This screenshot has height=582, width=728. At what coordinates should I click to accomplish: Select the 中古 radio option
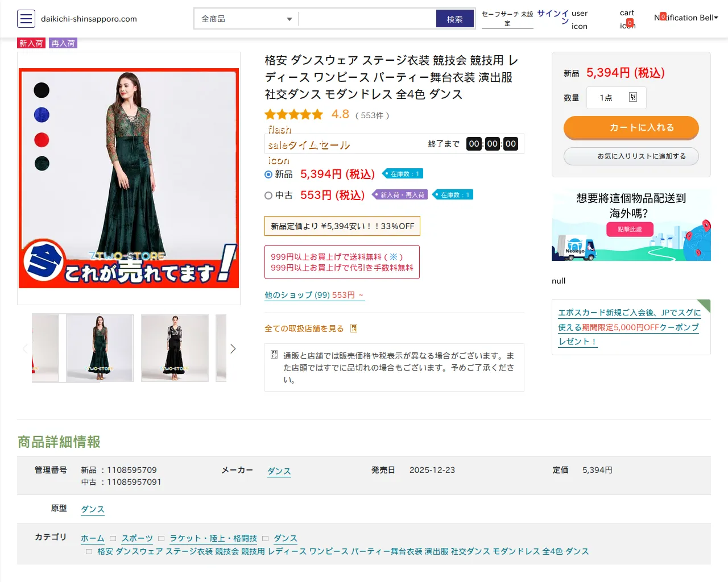click(268, 196)
